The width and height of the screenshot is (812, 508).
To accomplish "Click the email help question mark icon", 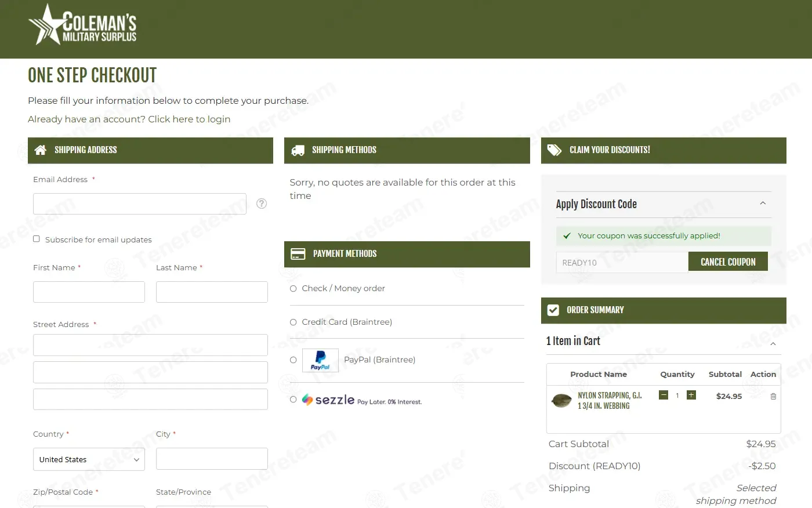I will click(262, 204).
